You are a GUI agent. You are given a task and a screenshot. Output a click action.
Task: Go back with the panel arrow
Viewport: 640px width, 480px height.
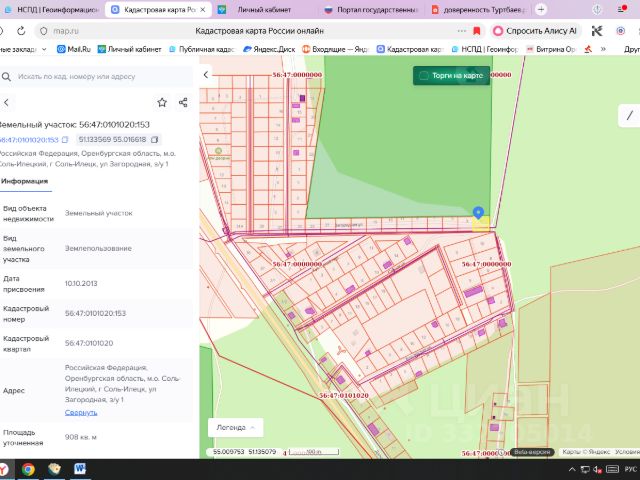click(x=7, y=102)
